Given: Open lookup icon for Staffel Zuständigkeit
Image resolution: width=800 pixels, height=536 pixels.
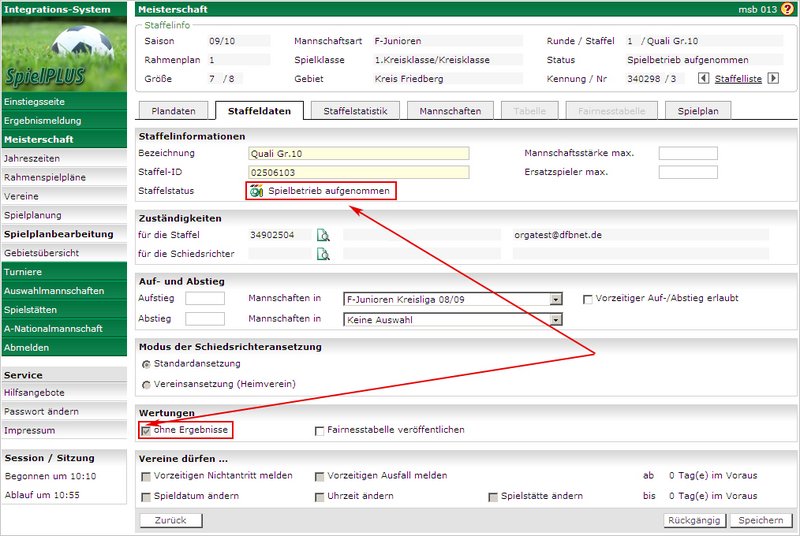Looking at the screenshot, I should 323,235.
